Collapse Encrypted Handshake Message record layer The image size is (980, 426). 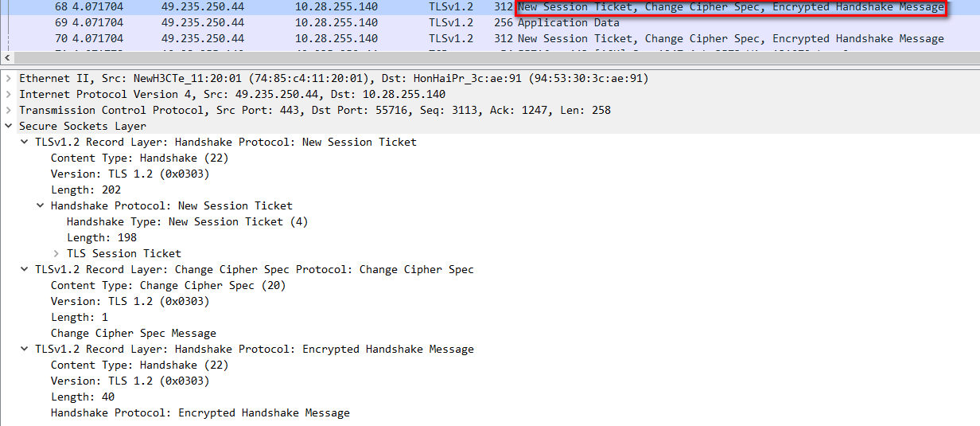coord(25,349)
